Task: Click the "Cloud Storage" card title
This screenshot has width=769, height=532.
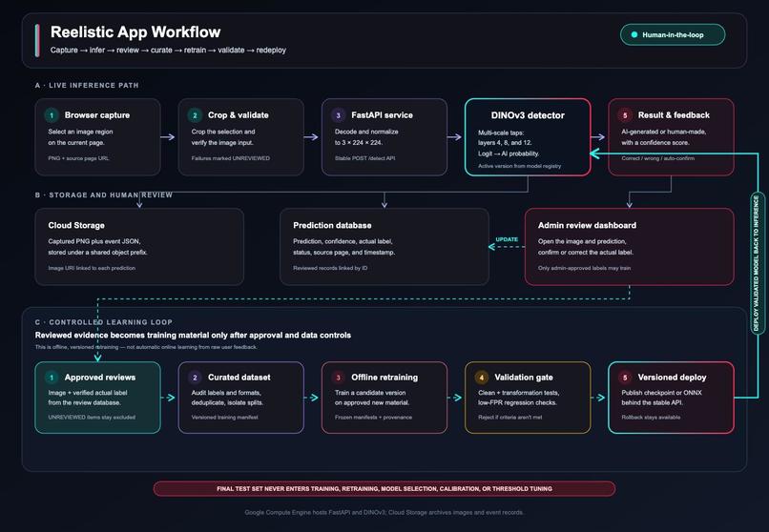Action: click(x=76, y=225)
